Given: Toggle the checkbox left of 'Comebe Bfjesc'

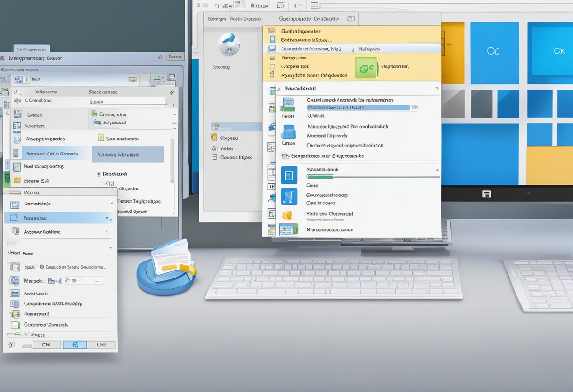Looking at the screenshot, I should 214,157.
